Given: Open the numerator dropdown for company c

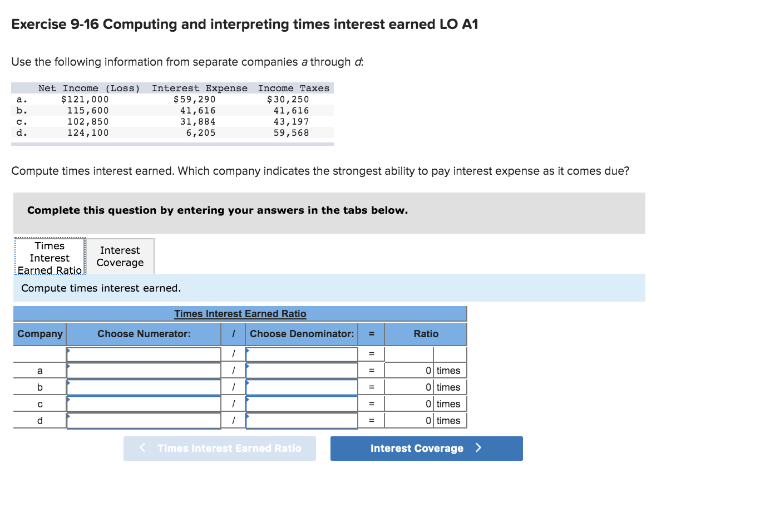Looking at the screenshot, I should (x=143, y=403).
